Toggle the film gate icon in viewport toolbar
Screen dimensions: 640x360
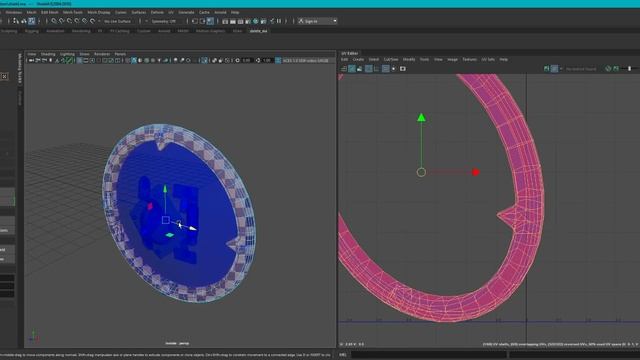(86, 60)
